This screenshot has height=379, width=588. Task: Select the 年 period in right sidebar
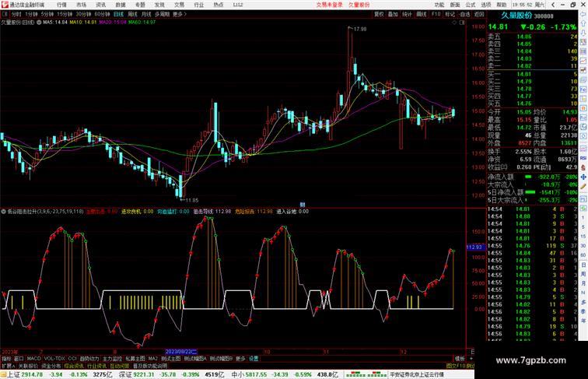pos(583,321)
